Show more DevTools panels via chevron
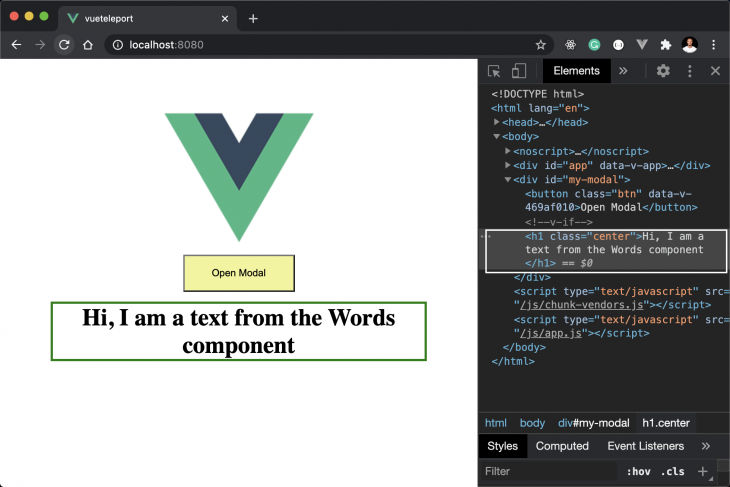The height and width of the screenshot is (487, 730). coord(623,71)
